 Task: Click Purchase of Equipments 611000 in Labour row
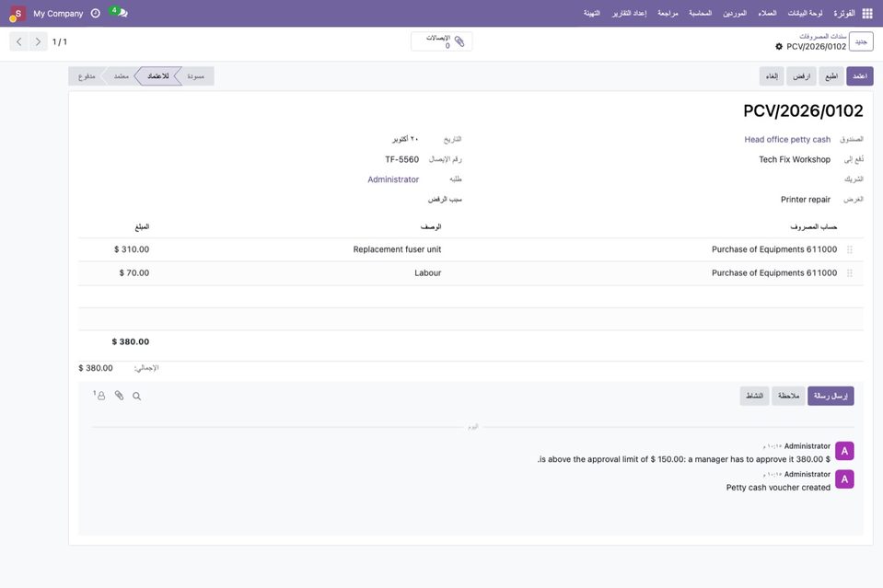(774, 273)
